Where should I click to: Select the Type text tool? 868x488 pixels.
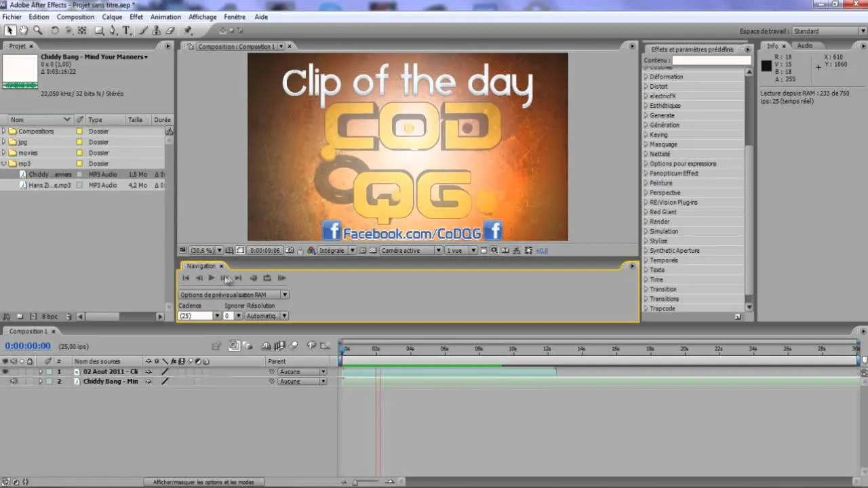pos(126,30)
